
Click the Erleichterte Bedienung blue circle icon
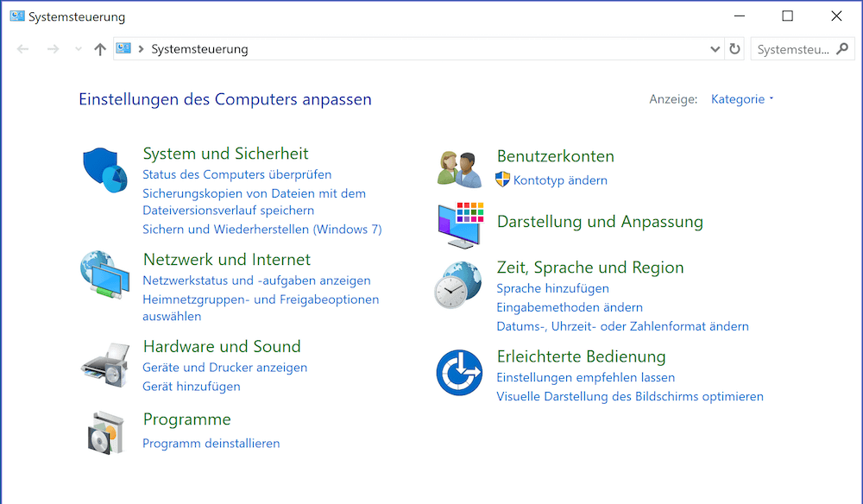click(459, 373)
